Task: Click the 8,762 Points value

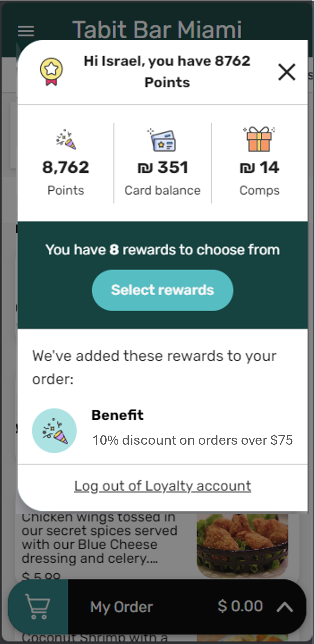Action: coord(66,167)
